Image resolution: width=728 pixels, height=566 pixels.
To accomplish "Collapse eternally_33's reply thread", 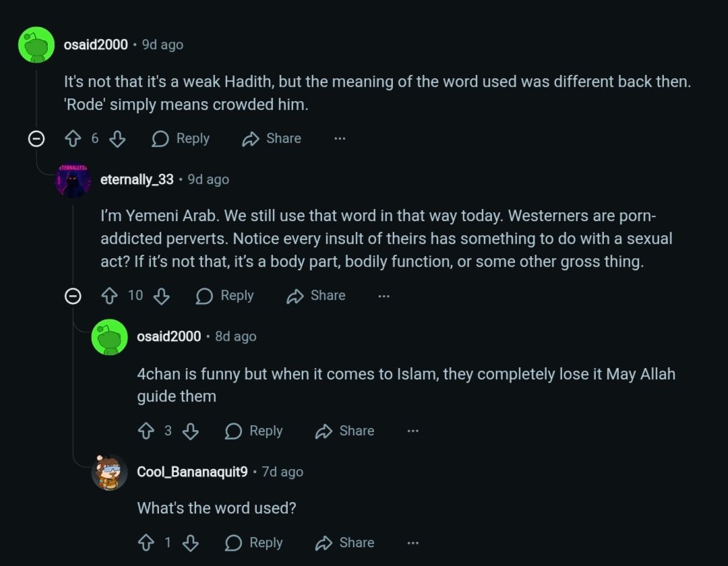I will pos(73,296).
